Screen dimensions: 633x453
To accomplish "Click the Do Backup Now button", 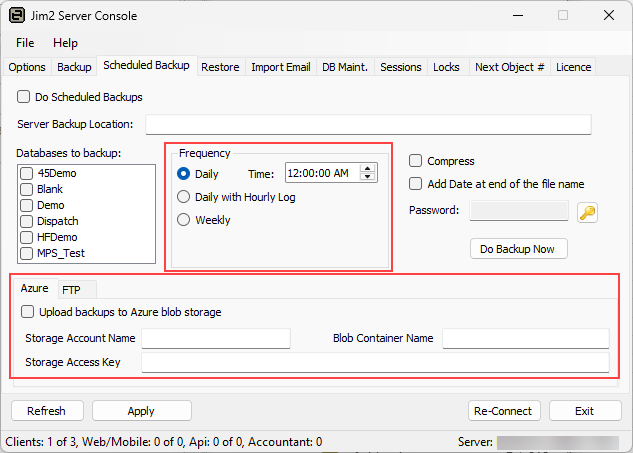I will [518, 249].
